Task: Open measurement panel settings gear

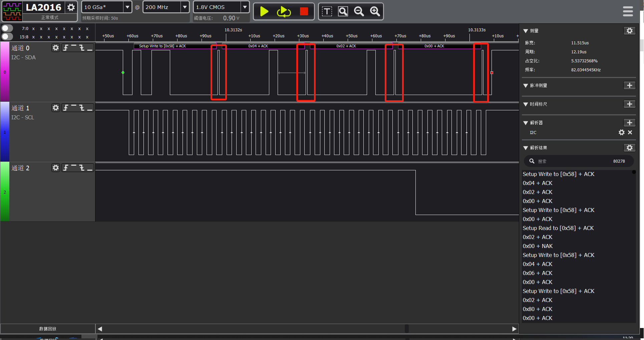Action: point(629,31)
